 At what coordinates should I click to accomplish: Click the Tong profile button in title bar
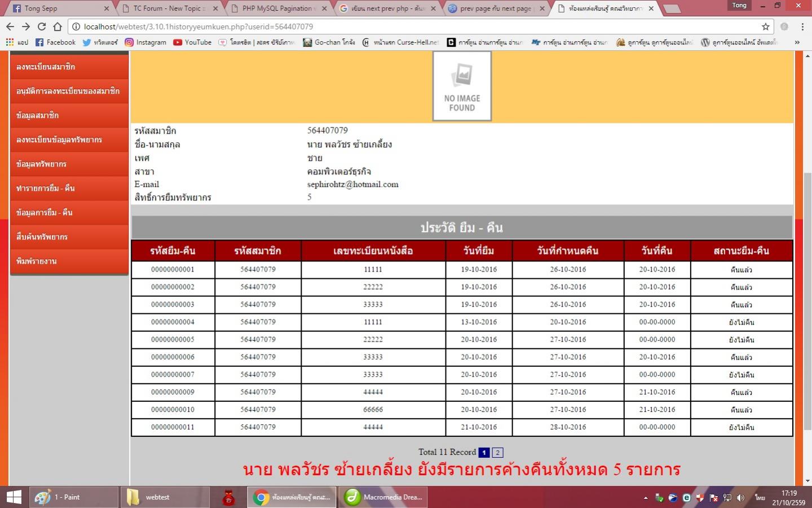(739, 5)
